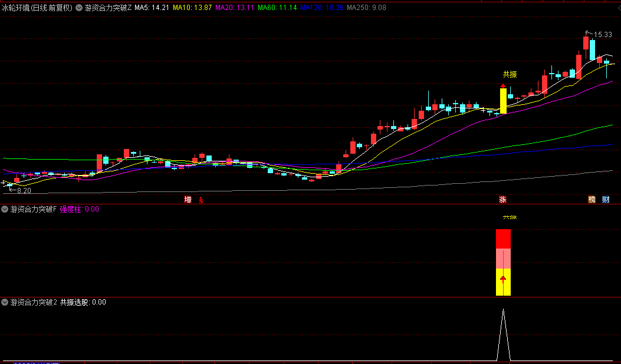The width and height of the screenshot is (621, 364).
Task: Expand dropdown beside 游资合力突破2
Action: pyautogui.click(x=5, y=302)
